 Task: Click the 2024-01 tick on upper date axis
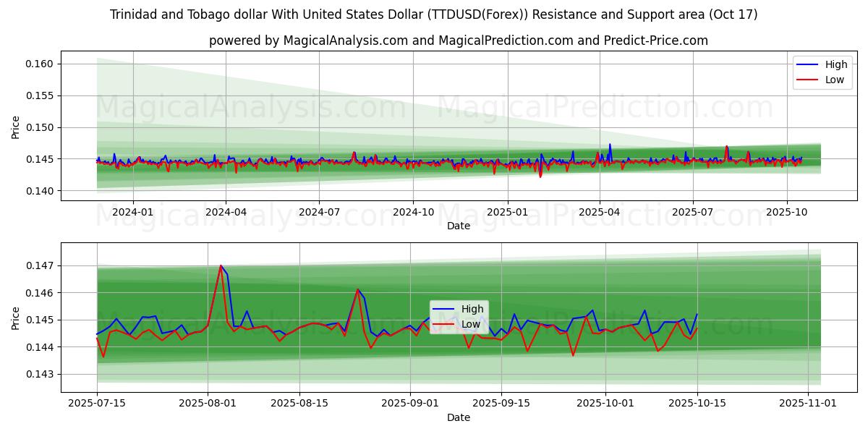point(132,212)
